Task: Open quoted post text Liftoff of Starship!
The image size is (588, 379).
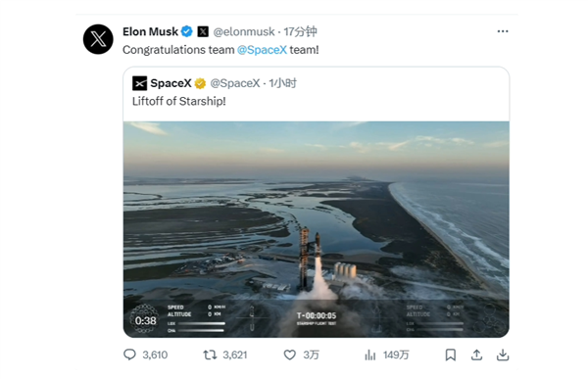Action: (179, 101)
